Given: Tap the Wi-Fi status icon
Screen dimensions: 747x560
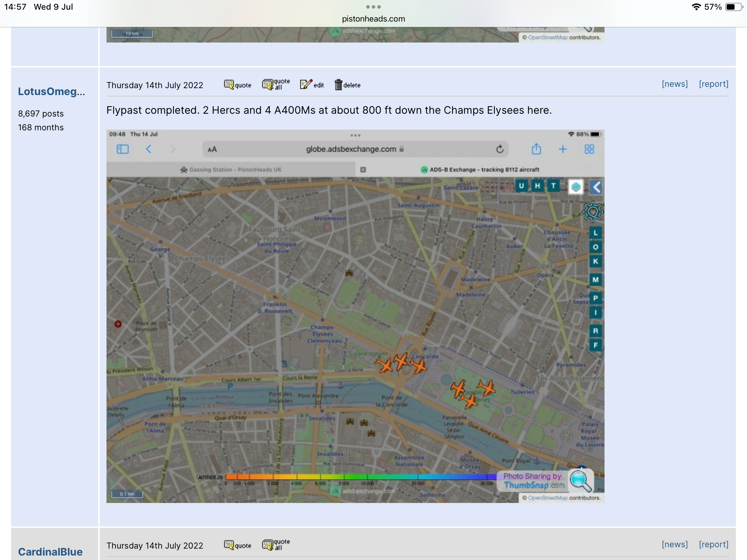Looking at the screenshot, I should point(696,7).
